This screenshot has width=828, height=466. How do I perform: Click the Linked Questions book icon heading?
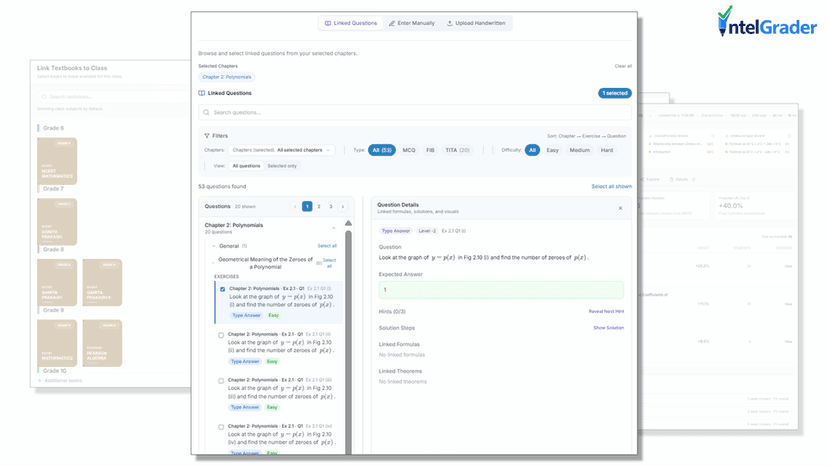tap(201, 93)
